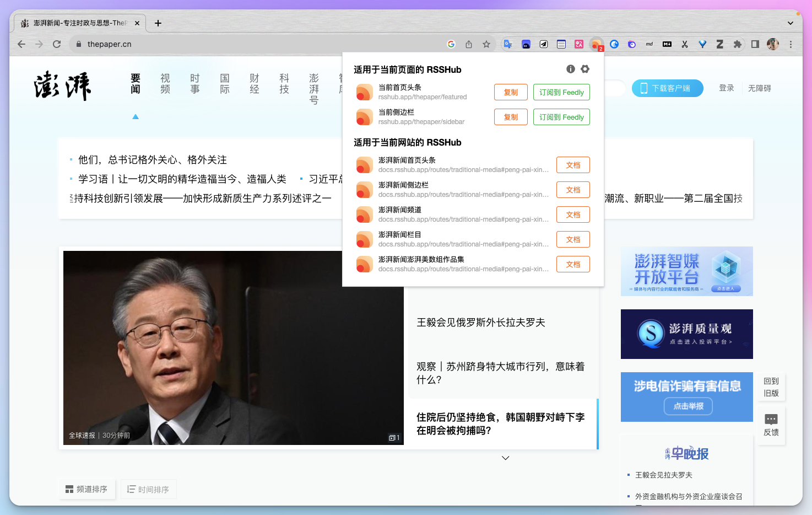Click the 无障碍 accessibility link

point(759,88)
